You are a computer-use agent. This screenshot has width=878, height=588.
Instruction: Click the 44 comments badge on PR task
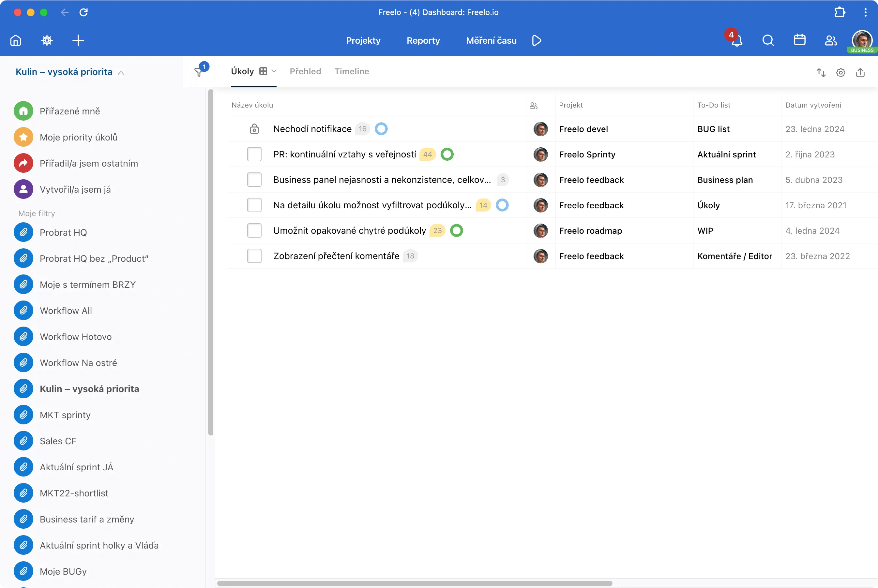(427, 154)
